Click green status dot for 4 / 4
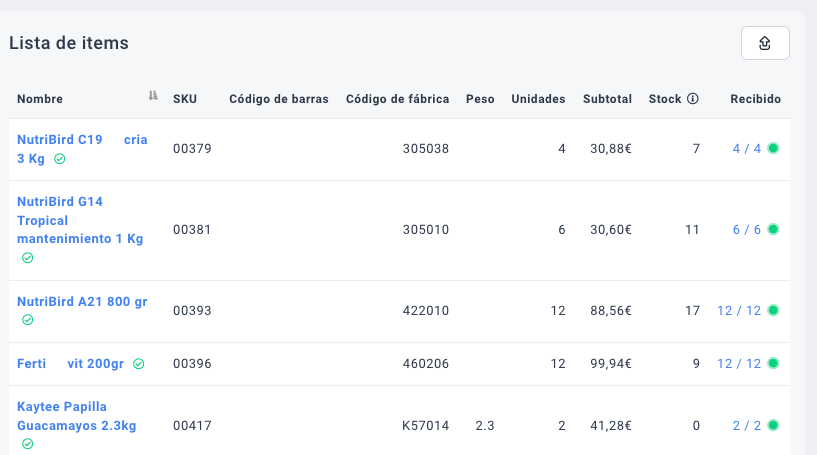The image size is (817, 455). (773, 149)
